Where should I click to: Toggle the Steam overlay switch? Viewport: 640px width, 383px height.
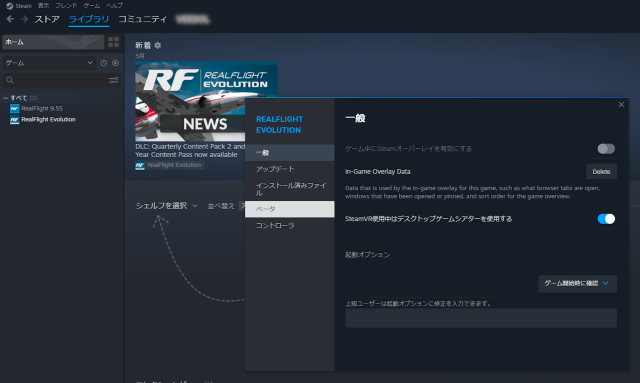click(x=606, y=149)
